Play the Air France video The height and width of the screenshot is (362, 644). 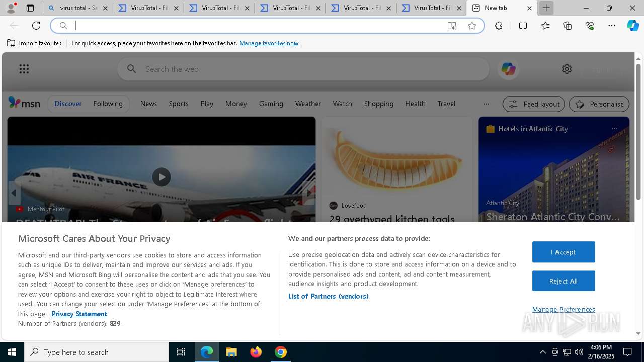click(162, 177)
